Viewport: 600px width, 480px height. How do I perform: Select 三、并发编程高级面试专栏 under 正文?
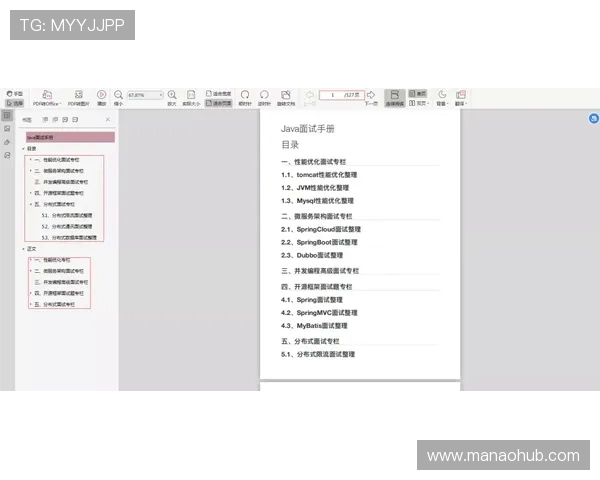61,282
